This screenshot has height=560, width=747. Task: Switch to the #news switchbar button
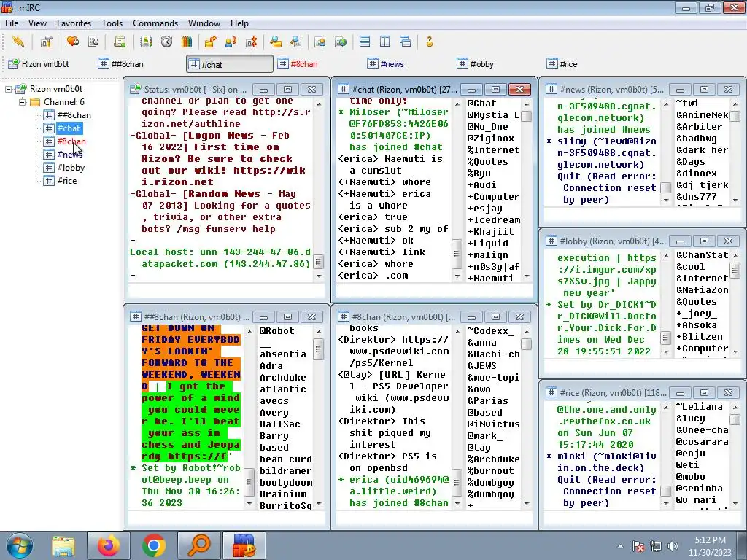[x=409, y=64]
